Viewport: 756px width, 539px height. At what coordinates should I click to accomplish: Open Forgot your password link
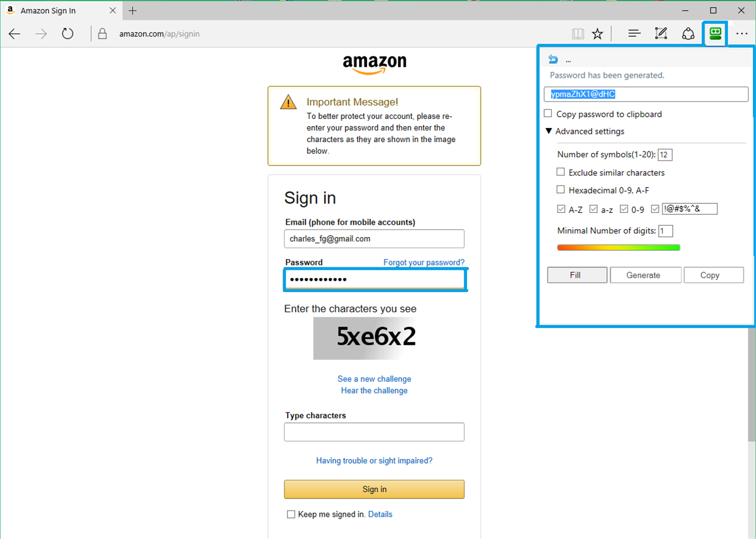click(x=424, y=262)
